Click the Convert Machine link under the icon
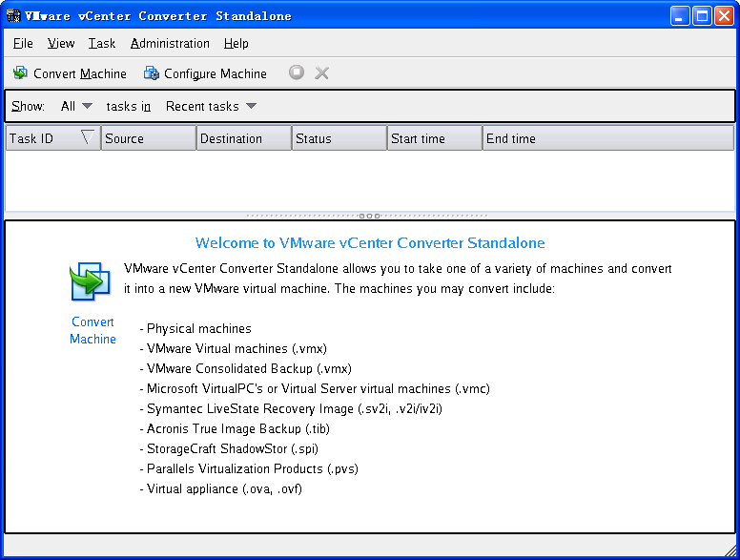 (92, 330)
